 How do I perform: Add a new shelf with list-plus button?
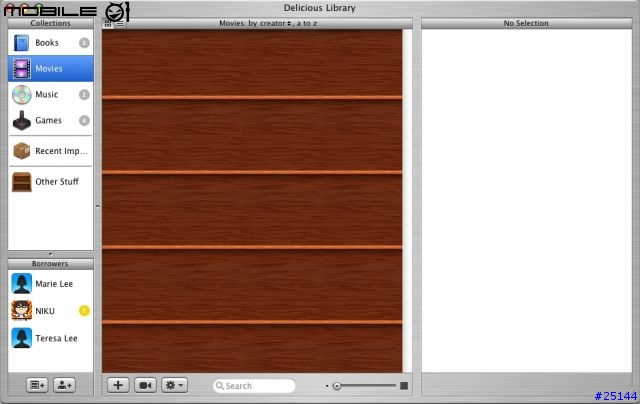37,385
